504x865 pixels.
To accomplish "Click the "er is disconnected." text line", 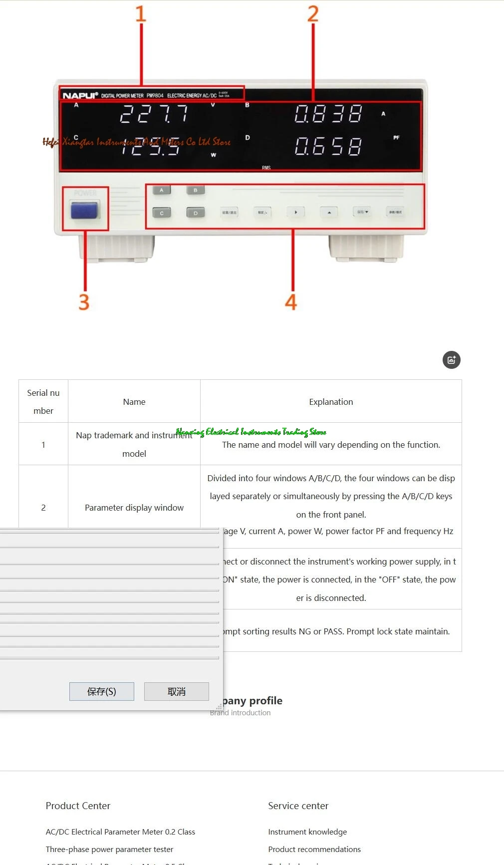I will tap(331, 598).
